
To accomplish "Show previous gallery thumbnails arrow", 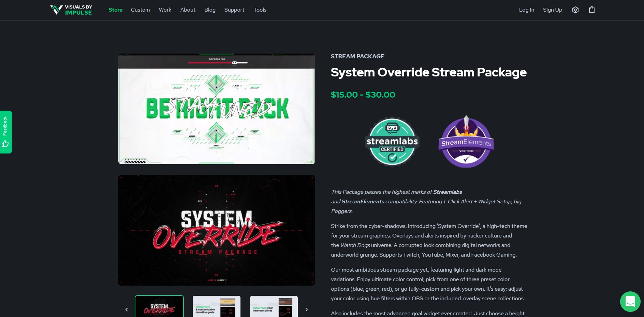I will [x=127, y=309].
